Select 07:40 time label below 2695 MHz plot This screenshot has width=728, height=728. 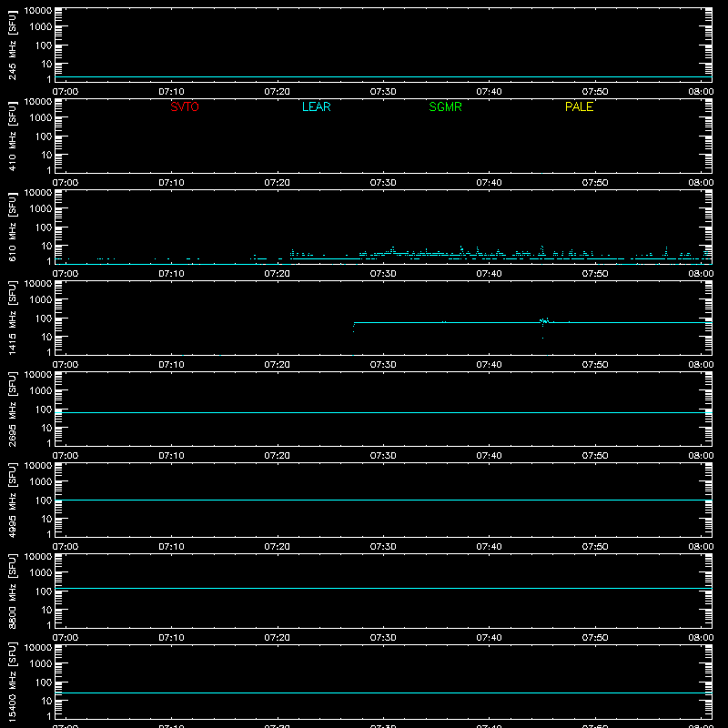pos(489,456)
